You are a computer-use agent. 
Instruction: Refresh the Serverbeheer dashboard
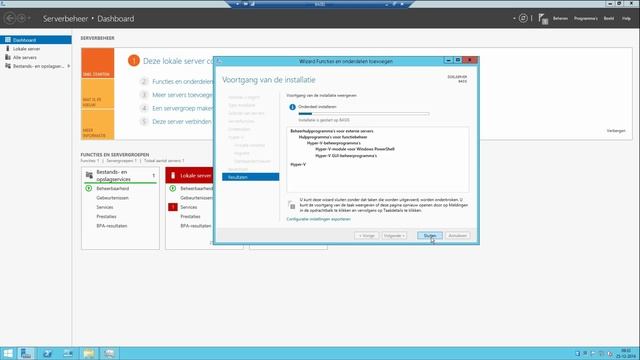[x=523, y=18]
